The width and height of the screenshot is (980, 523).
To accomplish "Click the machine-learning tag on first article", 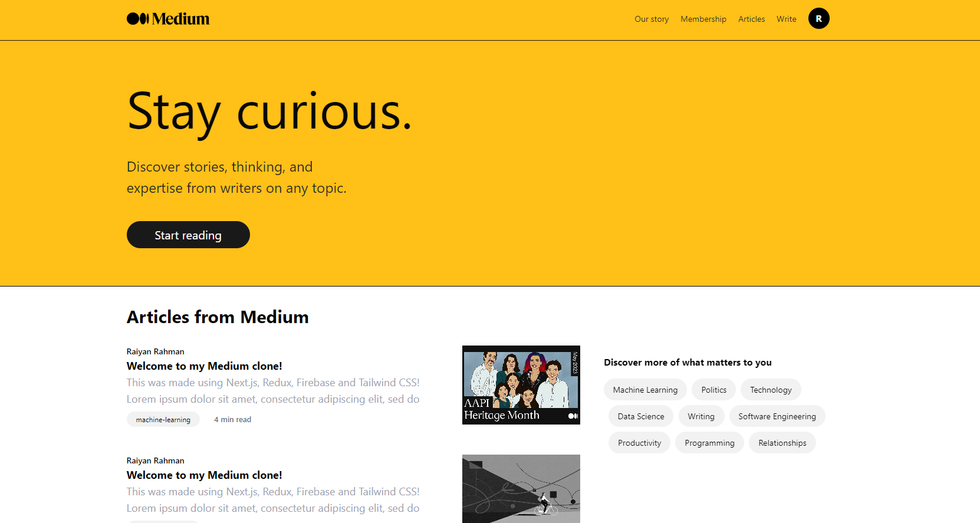I will point(163,420).
